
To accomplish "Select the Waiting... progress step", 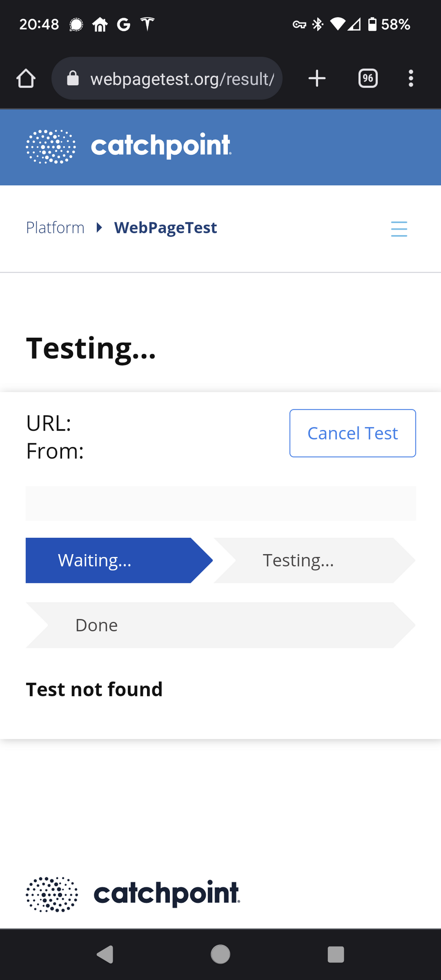I will click(x=110, y=560).
